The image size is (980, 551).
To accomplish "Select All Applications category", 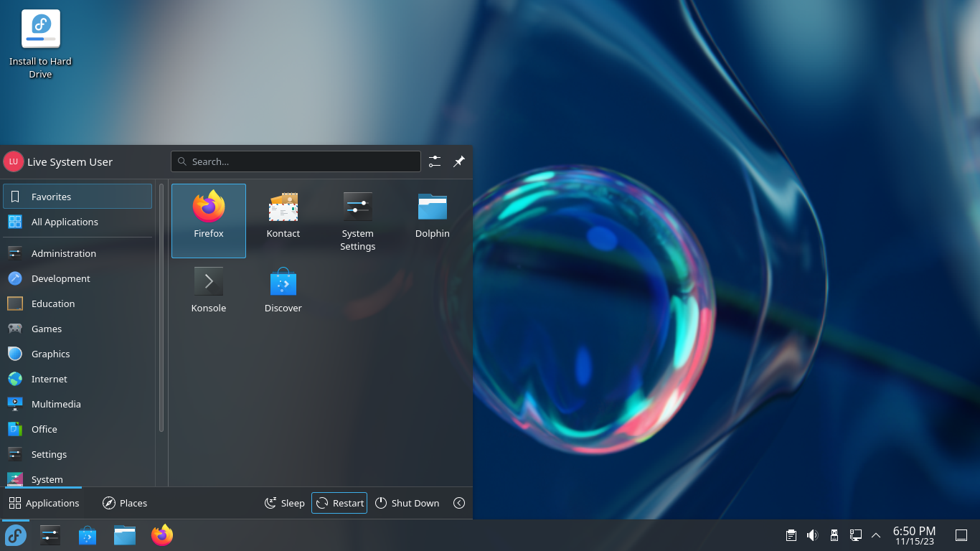I will coord(77,222).
